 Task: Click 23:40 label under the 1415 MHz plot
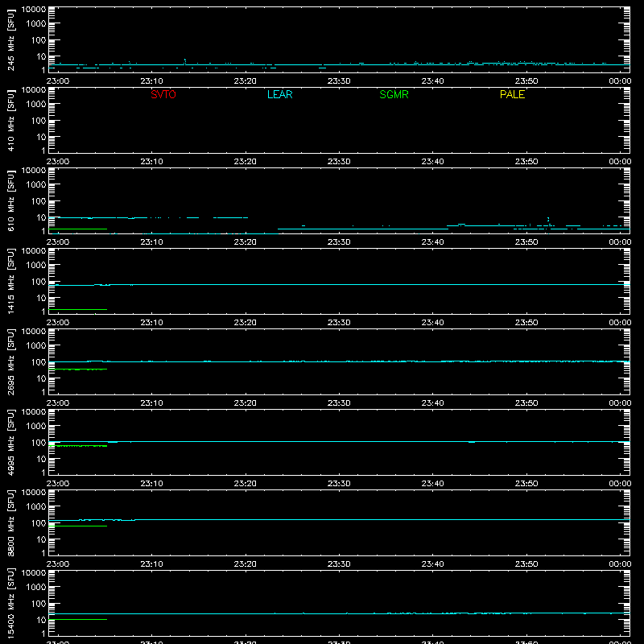[432, 323]
